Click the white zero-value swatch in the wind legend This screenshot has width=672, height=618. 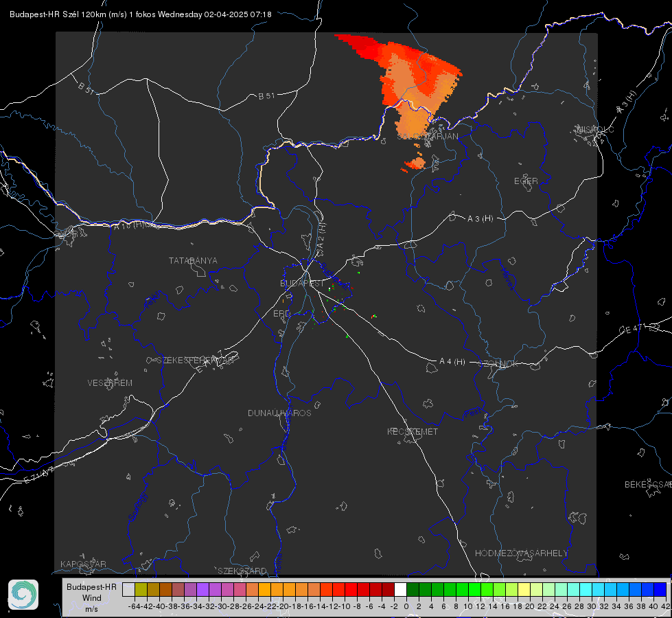400,590
